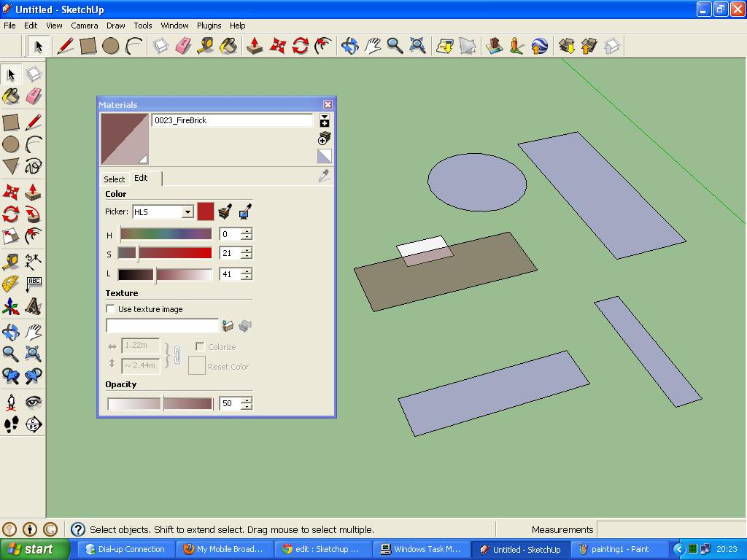Open Materials details display secondary pane button
Viewport: 747px width, 560px height.
325,120
